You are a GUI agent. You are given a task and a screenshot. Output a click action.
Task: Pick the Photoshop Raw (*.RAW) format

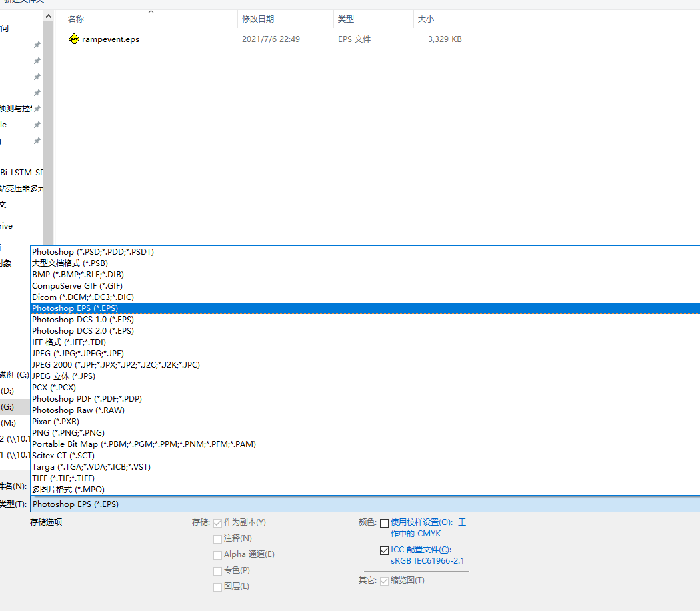[365, 410]
